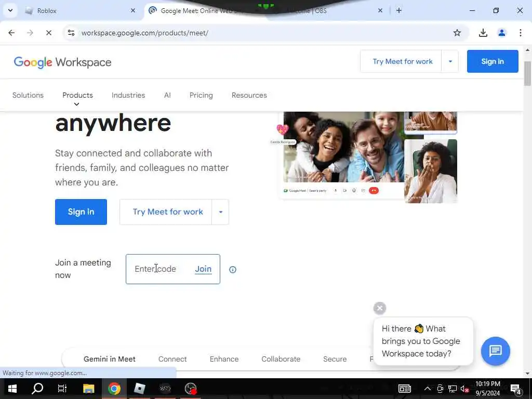Open the Industries menu
Viewport: 532px width, 399px height.
pyautogui.click(x=128, y=96)
